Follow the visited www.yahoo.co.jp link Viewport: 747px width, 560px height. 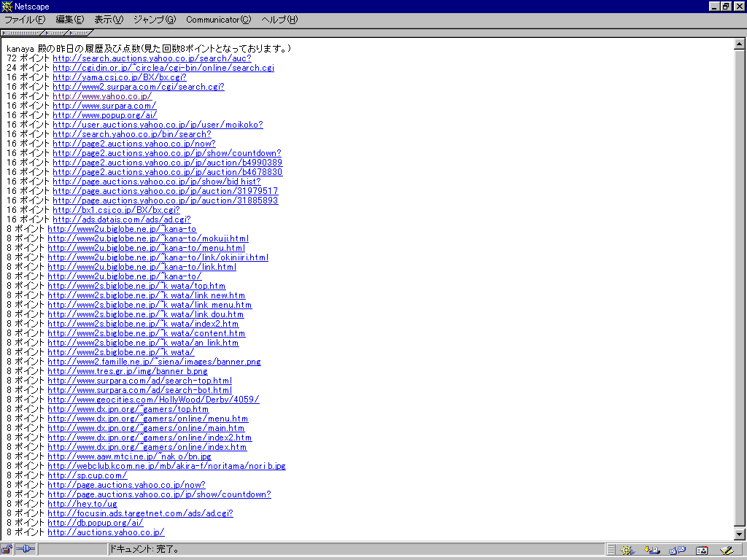click(102, 97)
